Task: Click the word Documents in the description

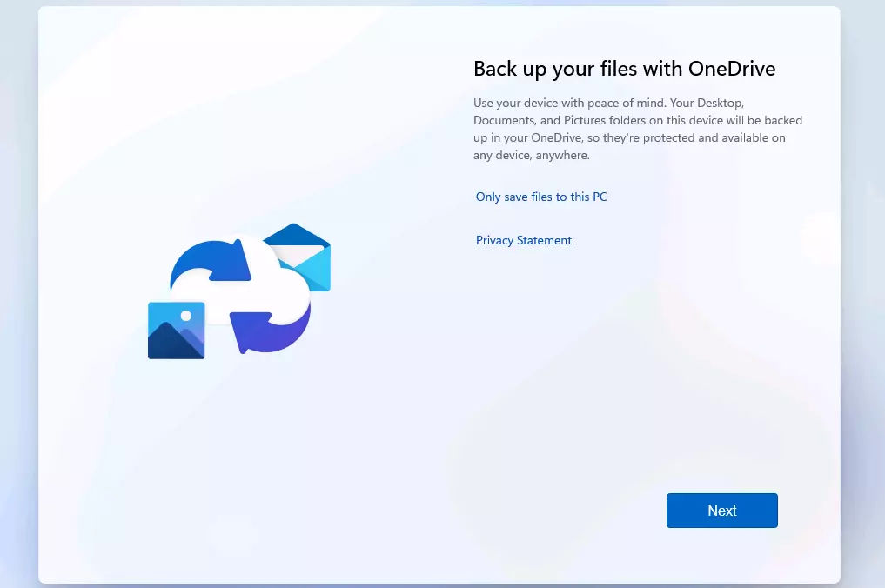Action: (x=502, y=120)
